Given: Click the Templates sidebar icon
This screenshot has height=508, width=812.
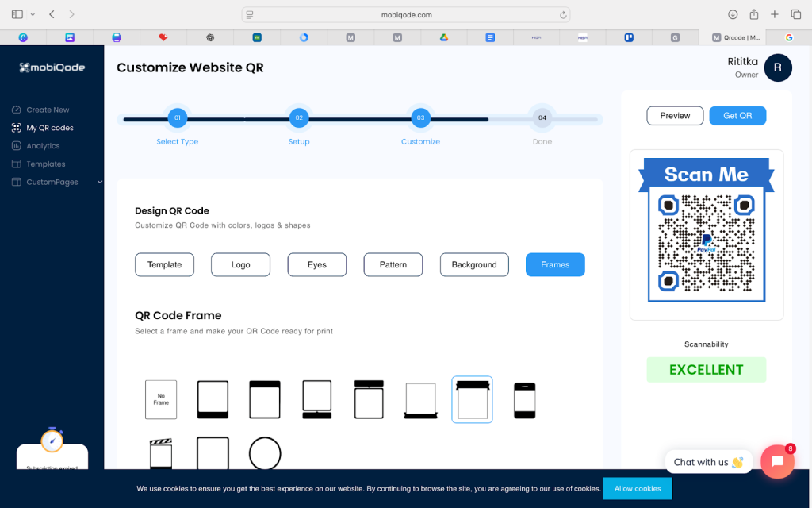Looking at the screenshot, I should pos(17,164).
